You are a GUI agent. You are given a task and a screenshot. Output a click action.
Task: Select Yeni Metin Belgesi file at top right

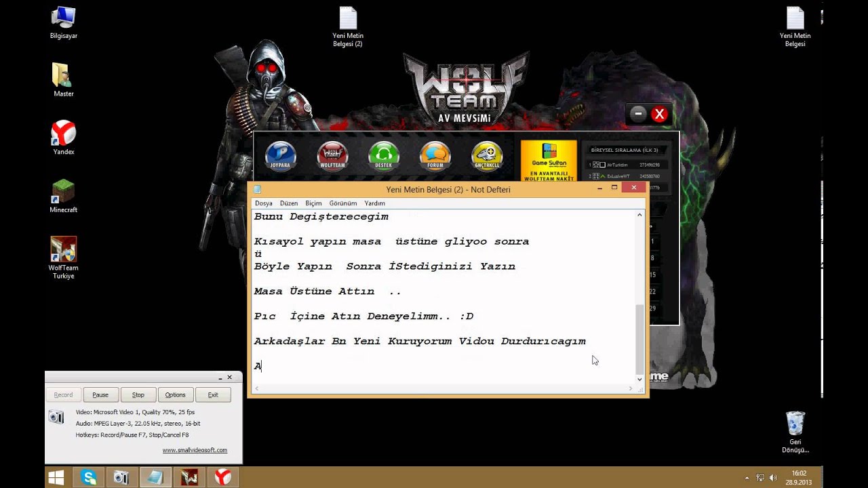[x=795, y=26]
